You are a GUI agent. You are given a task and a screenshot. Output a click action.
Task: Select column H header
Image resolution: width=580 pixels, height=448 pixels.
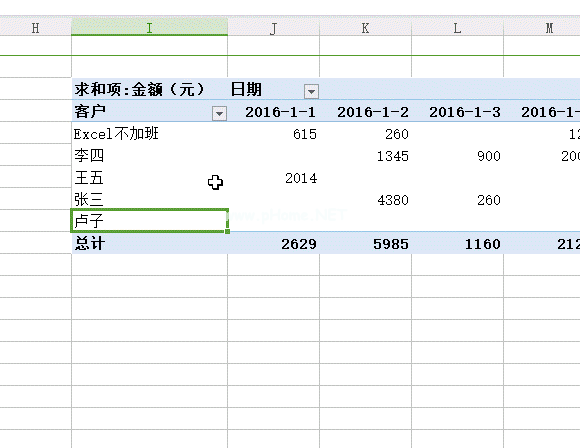coord(36,28)
